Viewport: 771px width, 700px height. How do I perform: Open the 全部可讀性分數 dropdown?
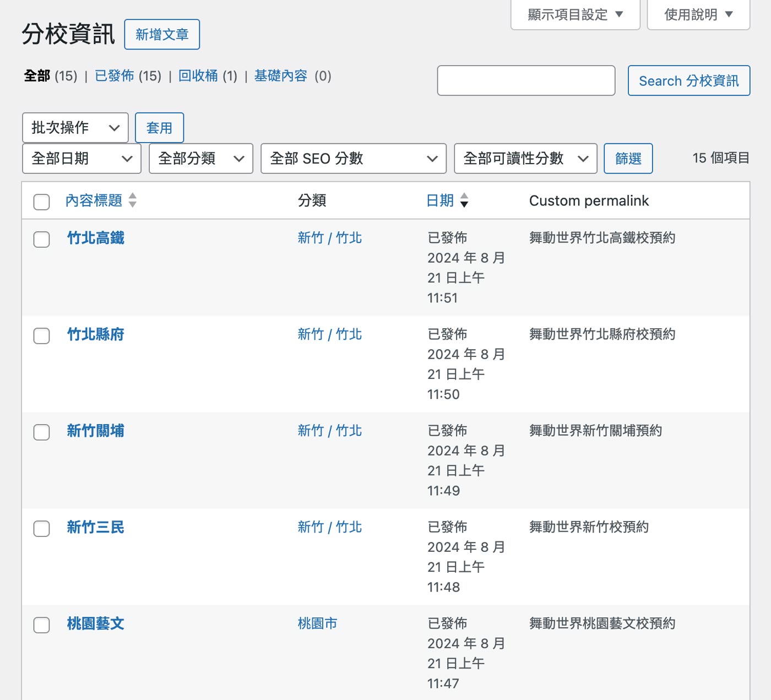(x=526, y=159)
